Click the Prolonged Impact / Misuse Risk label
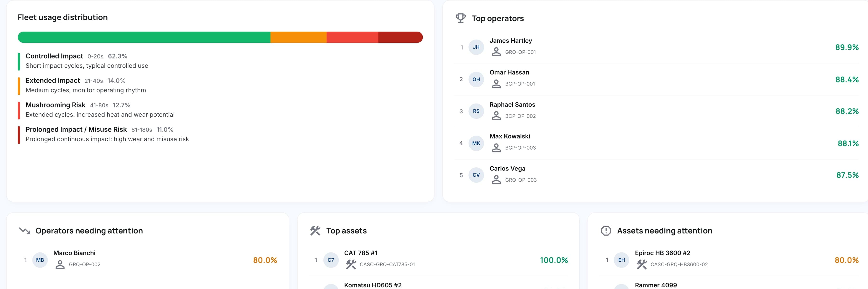 tap(76, 130)
